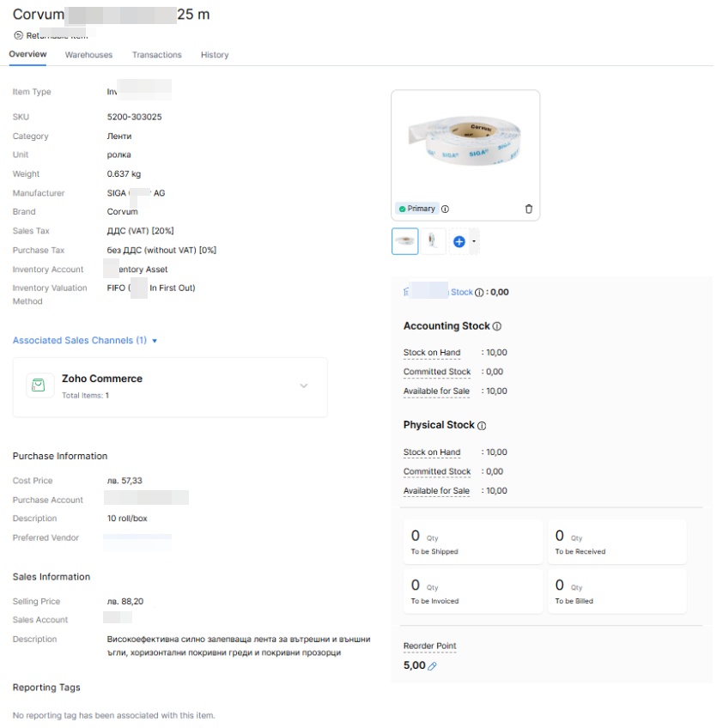The height and width of the screenshot is (728, 723).
Task: Switch to the Warehouses tab
Action: pos(88,54)
